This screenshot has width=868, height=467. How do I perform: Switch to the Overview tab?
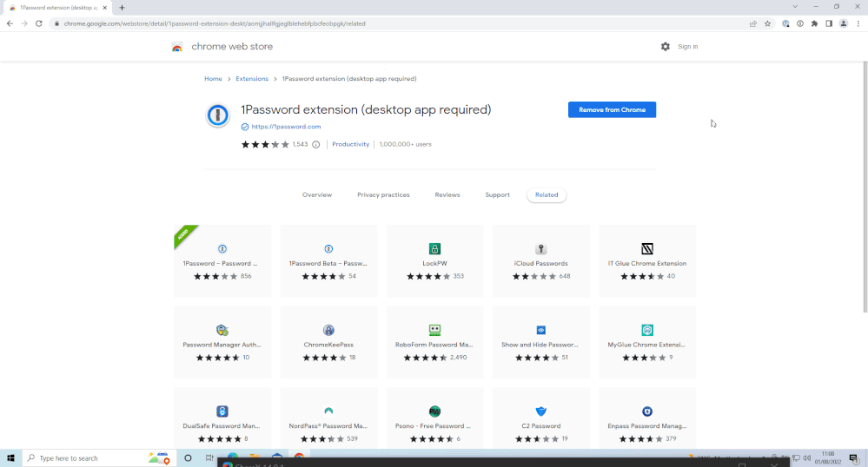click(317, 195)
